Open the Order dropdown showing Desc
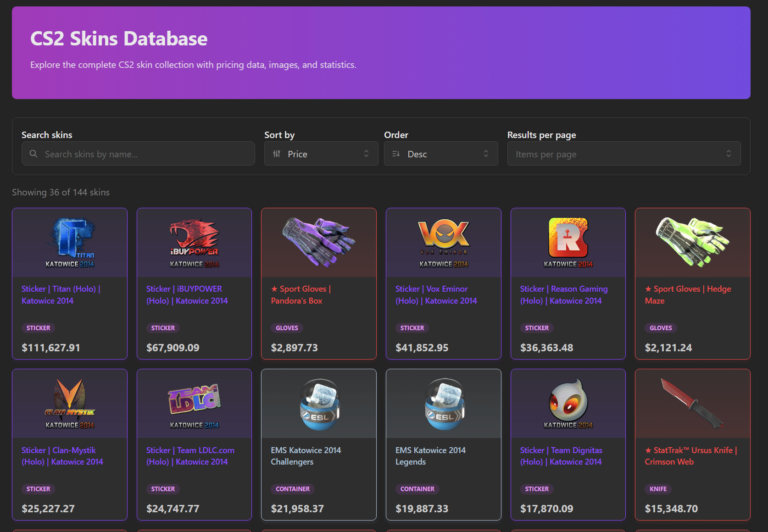 pos(440,154)
